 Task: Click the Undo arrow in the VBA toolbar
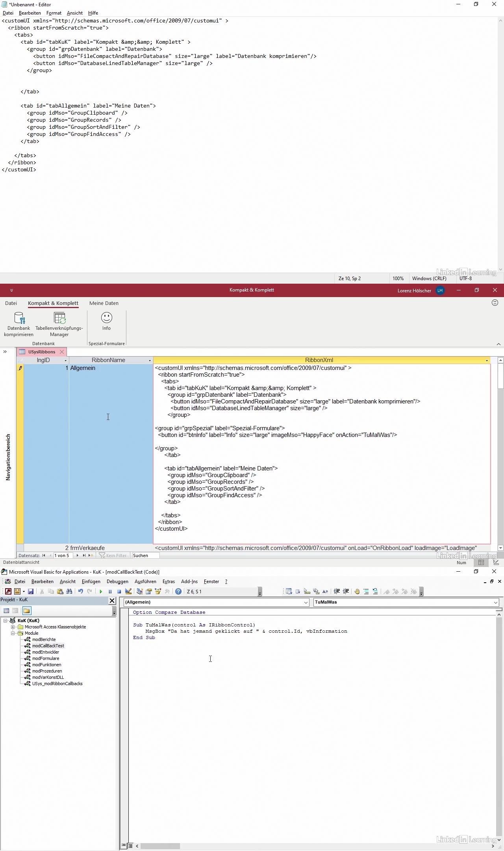pos(80,591)
